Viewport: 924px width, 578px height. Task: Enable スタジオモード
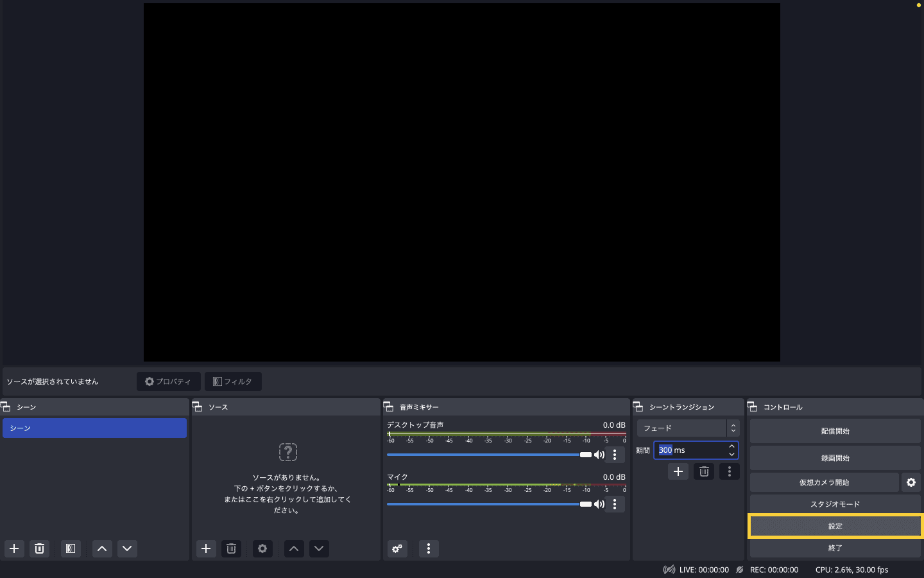tap(835, 504)
